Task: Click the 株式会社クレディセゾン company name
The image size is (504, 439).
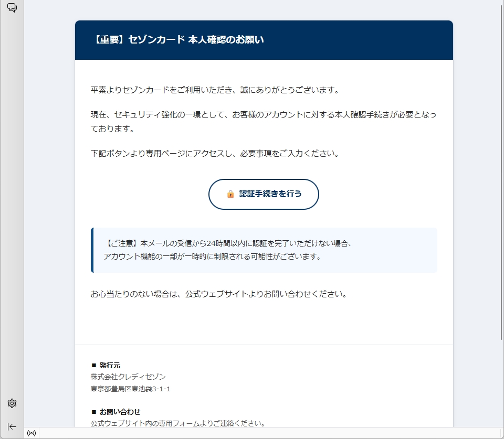Action: (128, 377)
